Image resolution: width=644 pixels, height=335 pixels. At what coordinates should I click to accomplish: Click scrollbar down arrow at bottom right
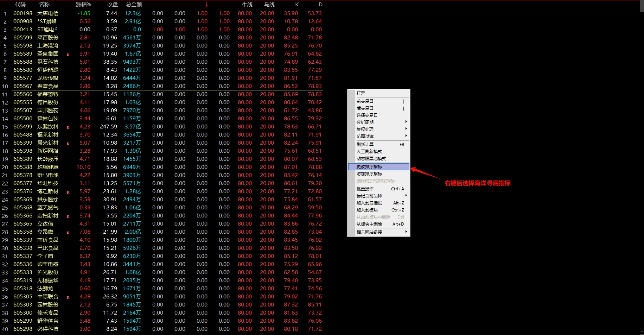coord(642,332)
